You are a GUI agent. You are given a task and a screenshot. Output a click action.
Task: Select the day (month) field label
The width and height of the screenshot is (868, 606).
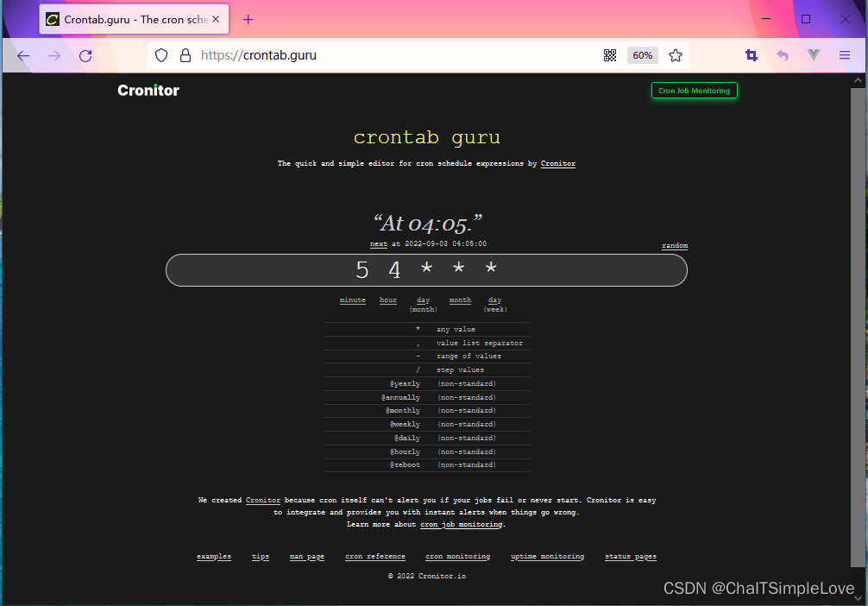[423, 304]
